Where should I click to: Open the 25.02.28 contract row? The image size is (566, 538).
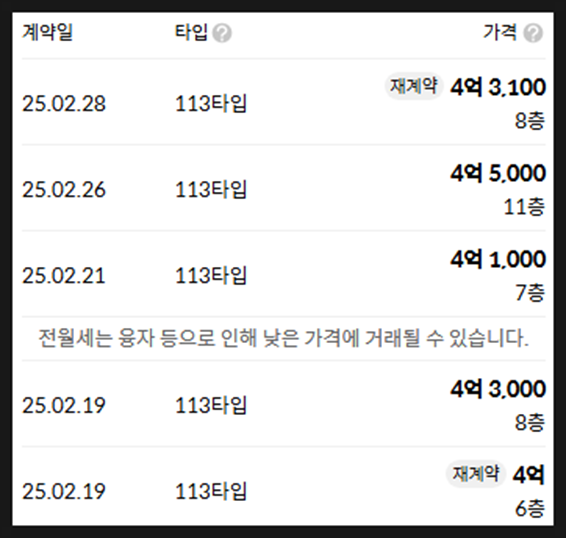[x=284, y=103]
